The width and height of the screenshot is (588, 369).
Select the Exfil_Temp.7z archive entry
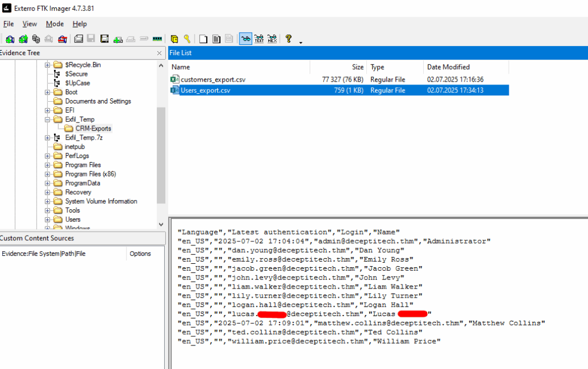[84, 138]
